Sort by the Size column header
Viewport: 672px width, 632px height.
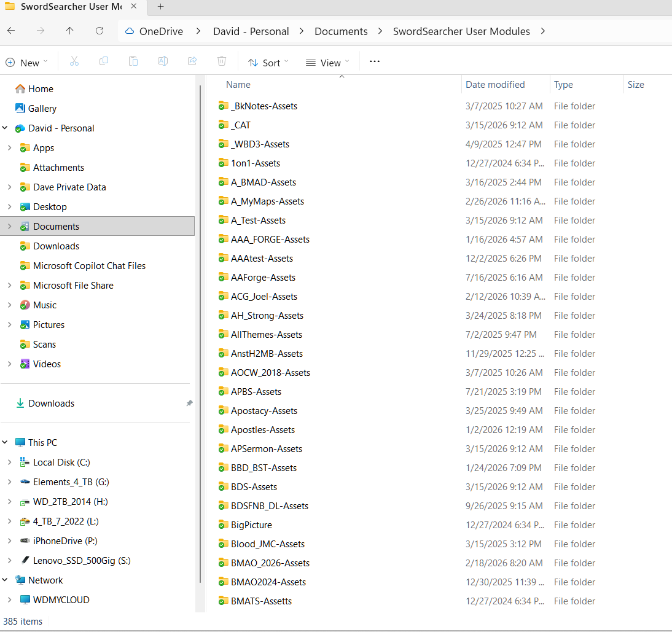(x=636, y=85)
